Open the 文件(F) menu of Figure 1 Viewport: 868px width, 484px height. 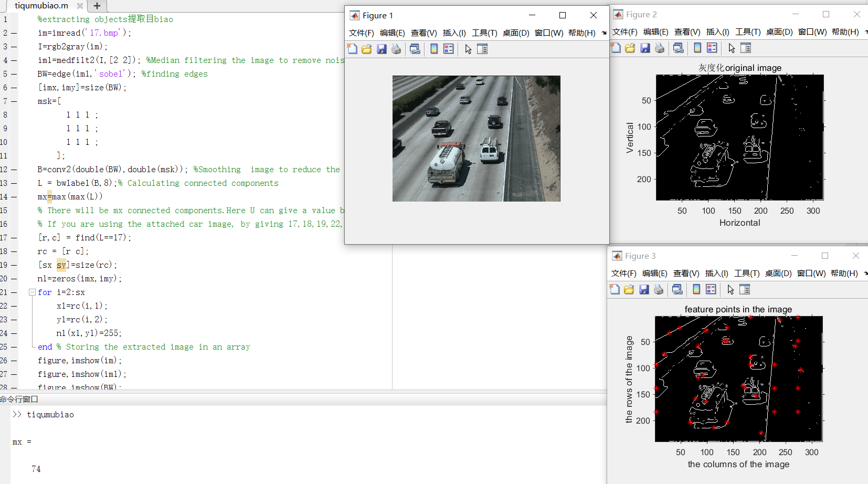[x=361, y=32]
